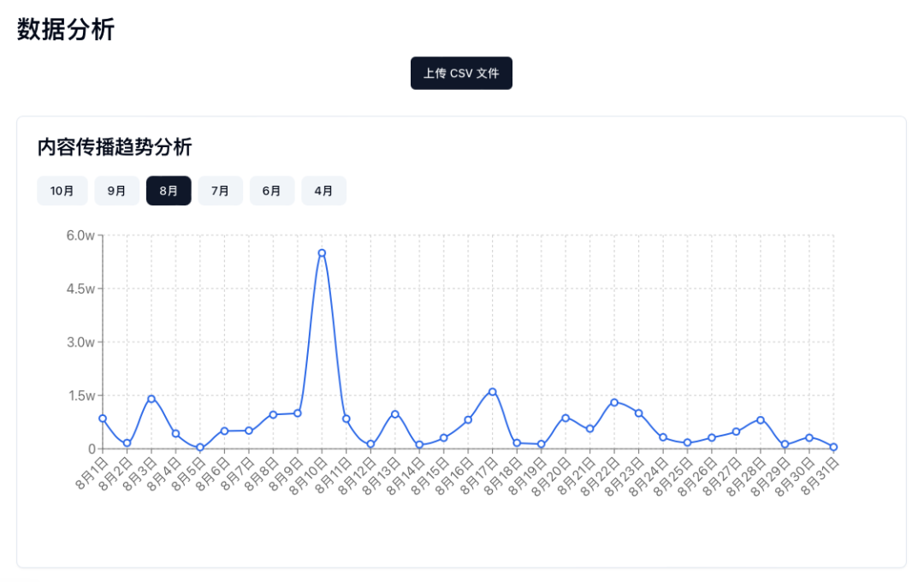924x582 pixels.
Task: Switch chart to 4月
Action: (323, 191)
